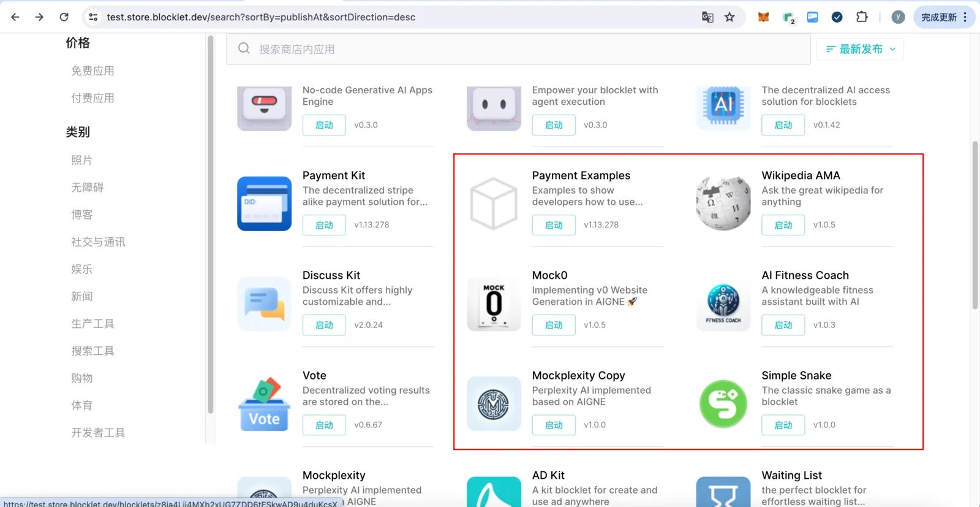Open site information icon in address bar

pos(93,17)
